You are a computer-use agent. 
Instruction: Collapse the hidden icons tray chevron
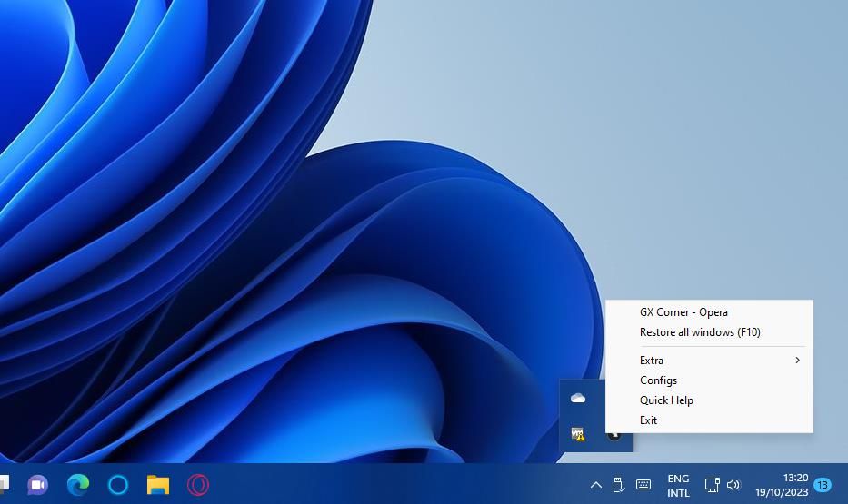click(596, 485)
